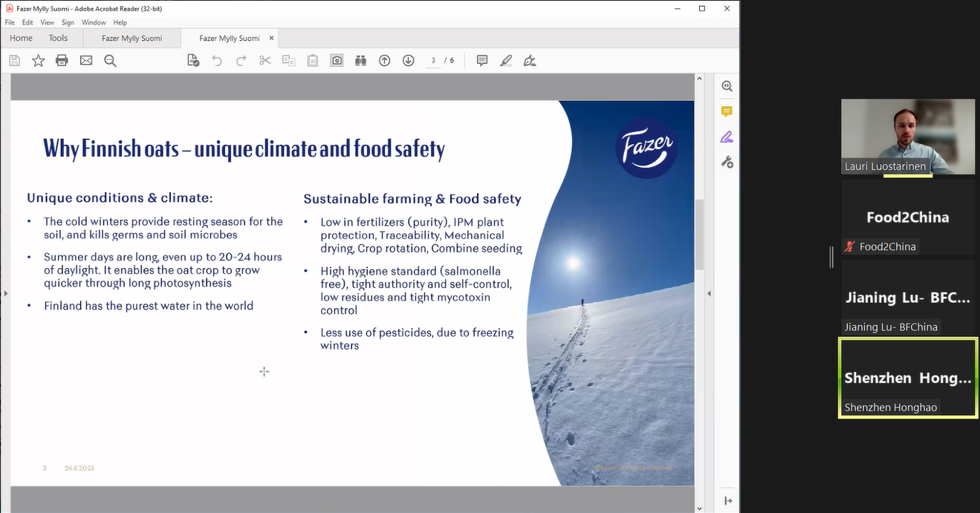Bookmark document with the star icon
The height and width of the screenshot is (513, 980).
[x=39, y=61]
